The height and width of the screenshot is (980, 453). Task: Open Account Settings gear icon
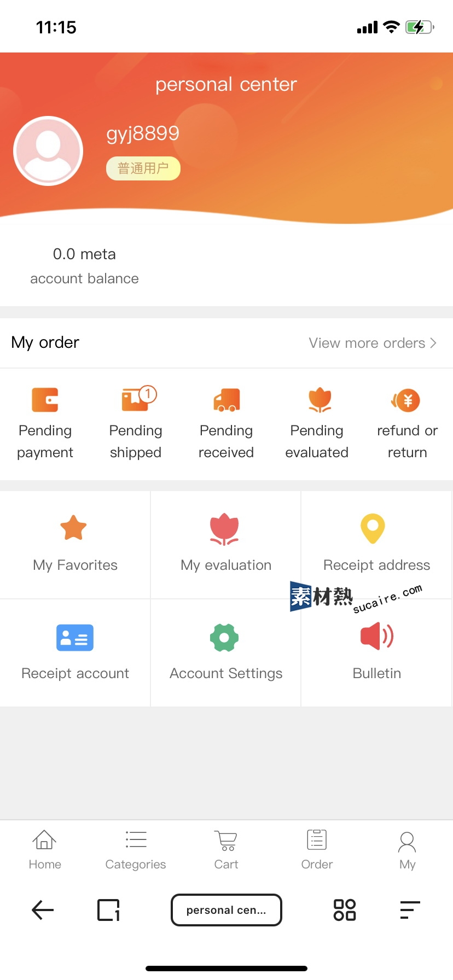pos(224,638)
